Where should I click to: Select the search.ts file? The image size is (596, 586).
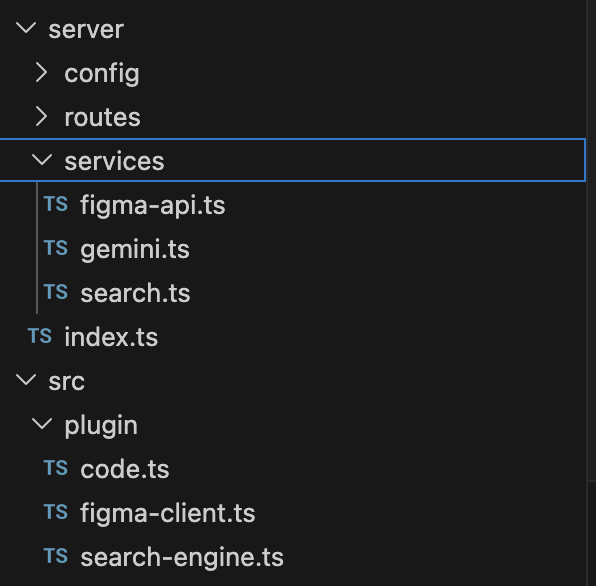click(x=135, y=293)
